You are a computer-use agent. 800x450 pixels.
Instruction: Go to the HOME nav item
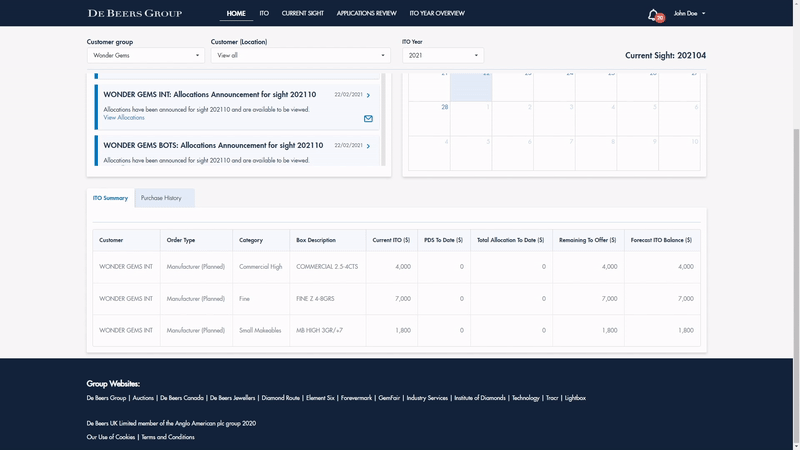(236, 13)
